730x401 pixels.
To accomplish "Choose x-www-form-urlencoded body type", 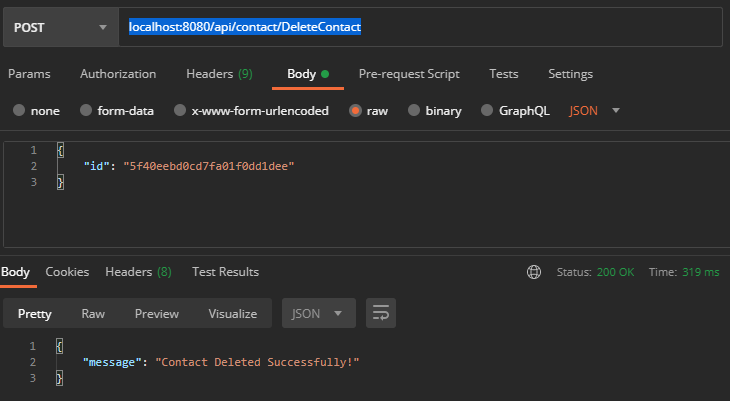I will point(180,110).
